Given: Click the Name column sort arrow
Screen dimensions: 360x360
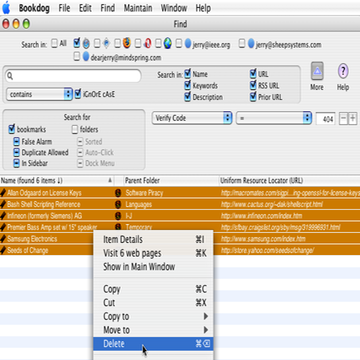Looking at the screenshot, I should click(x=110, y=180).
